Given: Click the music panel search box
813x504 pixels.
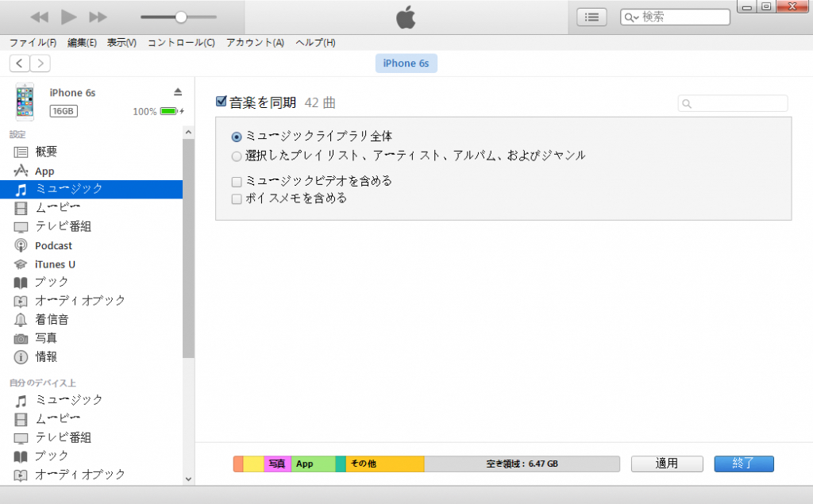Looking at the screenshot, I should 733,103.
